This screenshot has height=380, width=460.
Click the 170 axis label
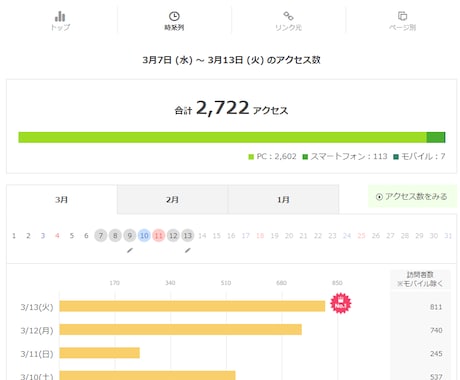(115, 283)
